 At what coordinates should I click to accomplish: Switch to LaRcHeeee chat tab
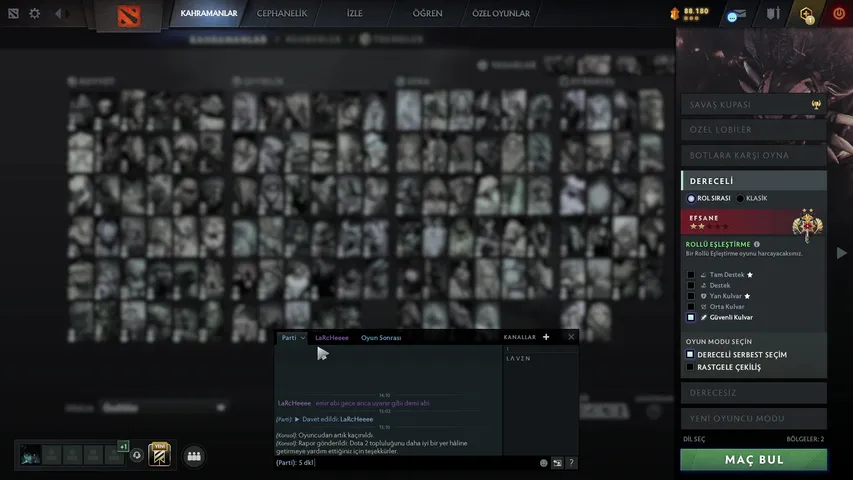332,337
